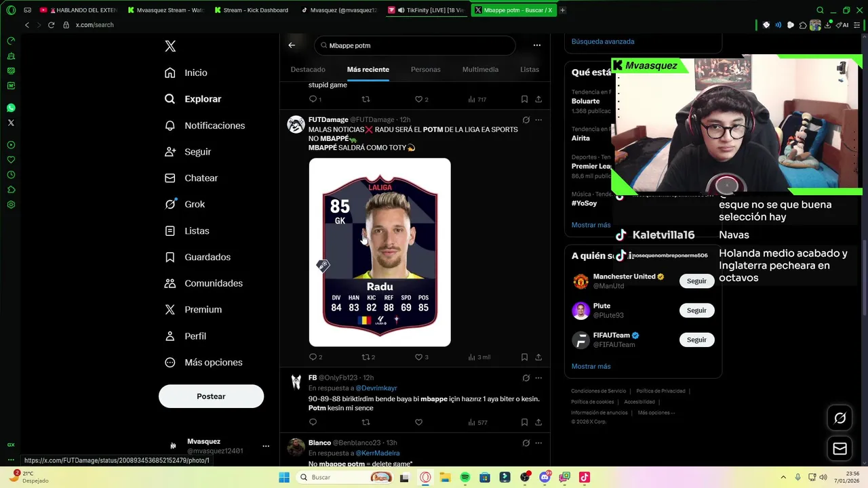Screen dimensions: 868x488
Task: Open the Grok floating button
Action: click(840, 418)
